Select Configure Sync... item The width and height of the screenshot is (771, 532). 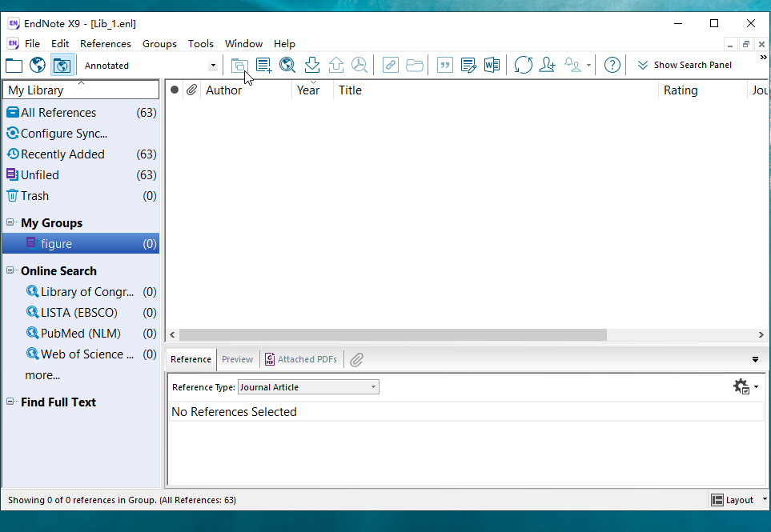(81, 134)
